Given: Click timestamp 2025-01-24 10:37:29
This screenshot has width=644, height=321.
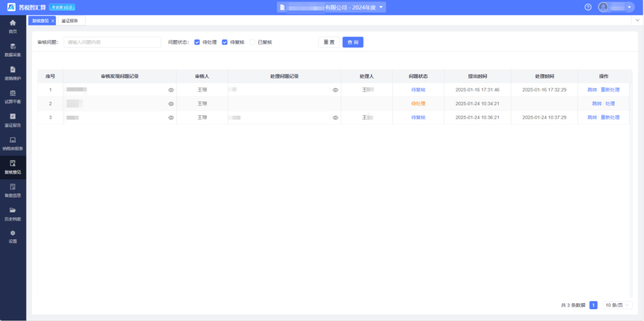Looking at the screenshot, I should 544,118.
